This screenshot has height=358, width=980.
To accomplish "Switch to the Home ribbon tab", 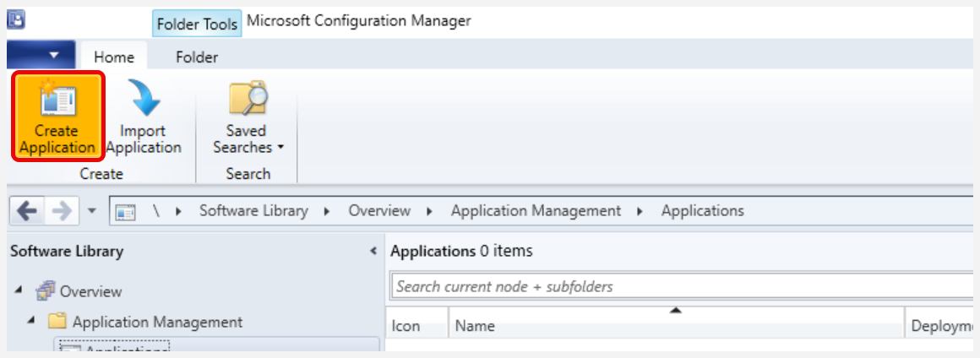I will 114,57.
